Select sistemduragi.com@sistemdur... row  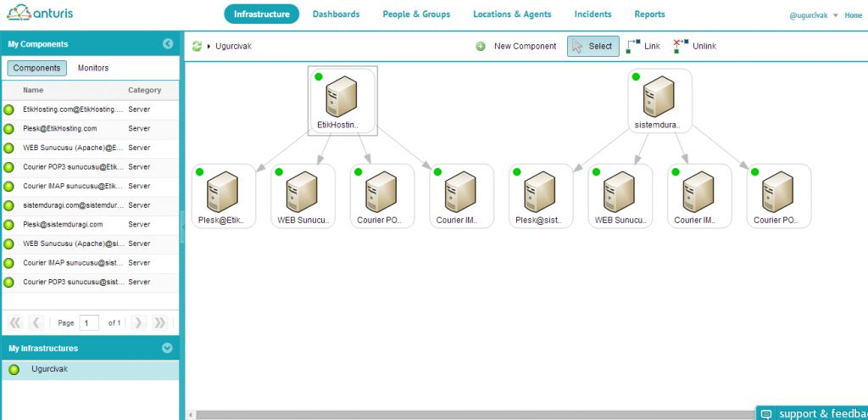click(x=90, y=205)
